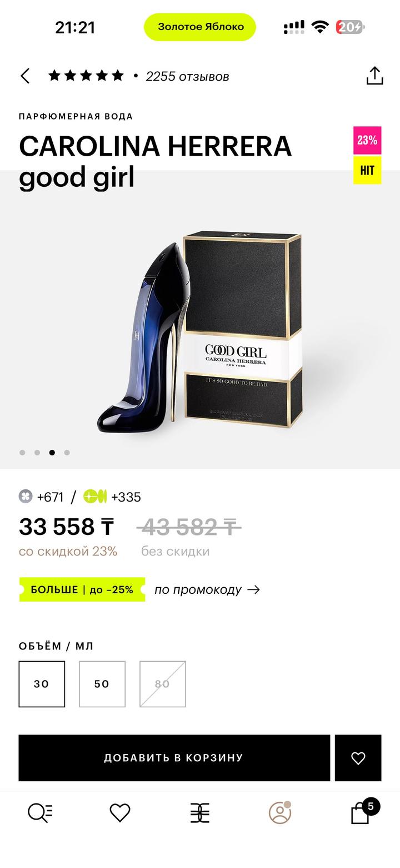Jump to first image carousel dot
400x868 pixels.
coord(22,453)
